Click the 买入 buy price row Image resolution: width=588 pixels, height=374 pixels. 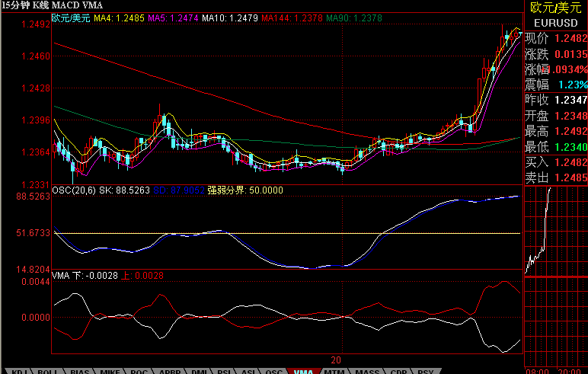(556, 161)
